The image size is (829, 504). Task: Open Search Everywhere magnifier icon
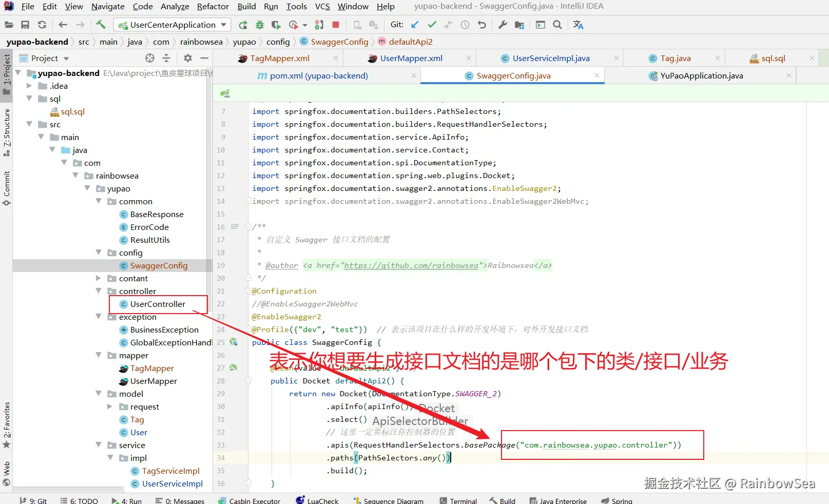click(x=557, y=25)
